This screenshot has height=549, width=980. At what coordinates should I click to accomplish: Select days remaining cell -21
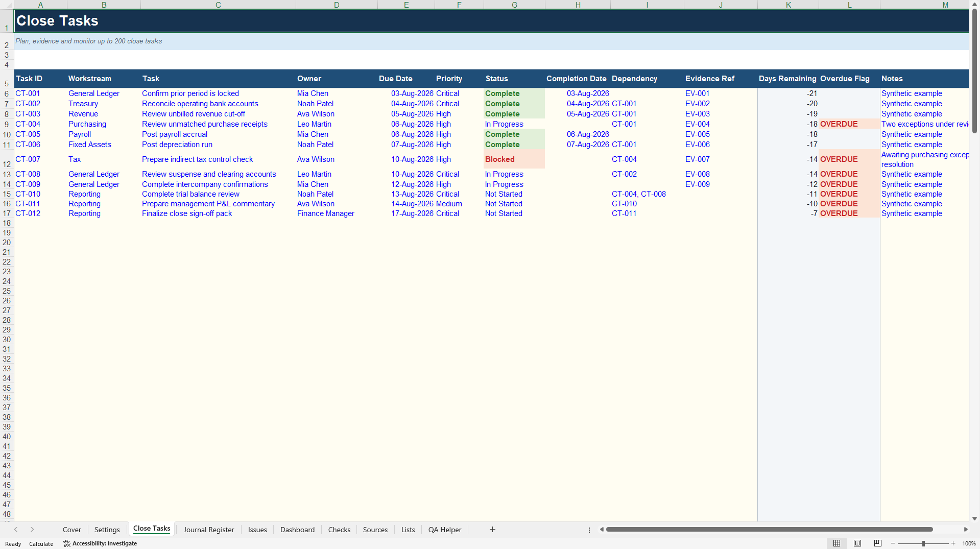(x=788, y=93)
